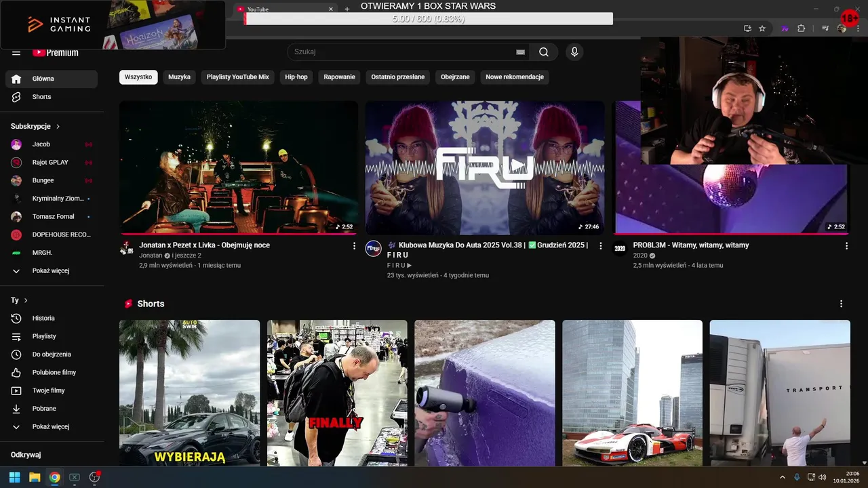Open Rajot GPLAY channel
The width and height of the screenshot is (868, 488).
[52, 163]
